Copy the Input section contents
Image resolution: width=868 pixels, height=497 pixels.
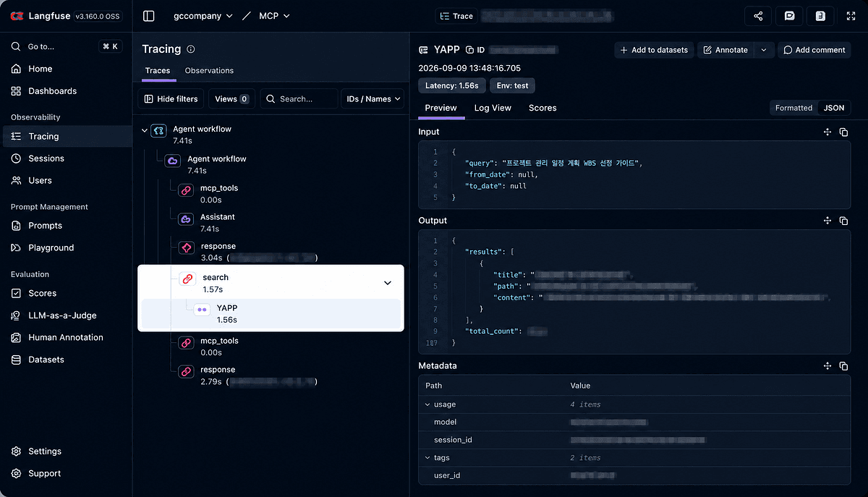click(x=843, y=132)
